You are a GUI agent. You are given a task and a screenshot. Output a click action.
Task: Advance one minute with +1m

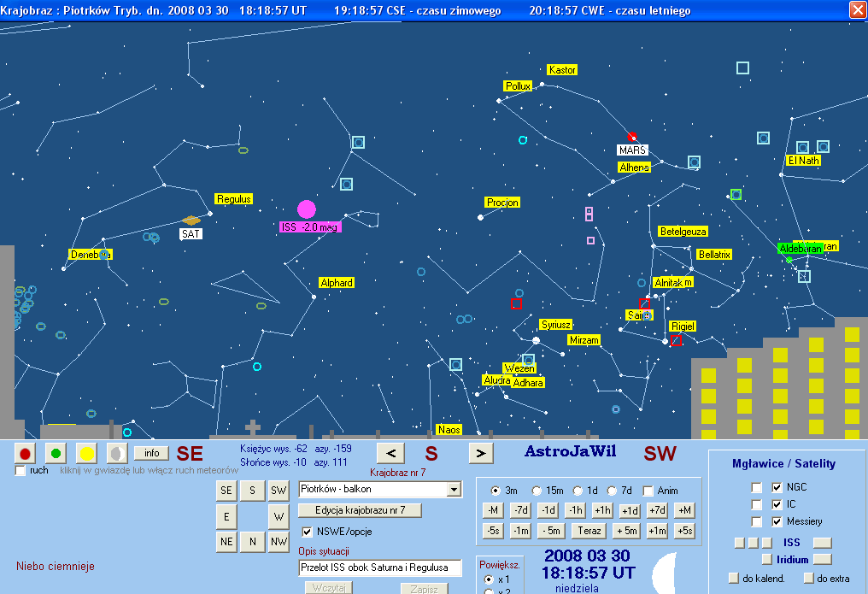[x=657, y=531]
